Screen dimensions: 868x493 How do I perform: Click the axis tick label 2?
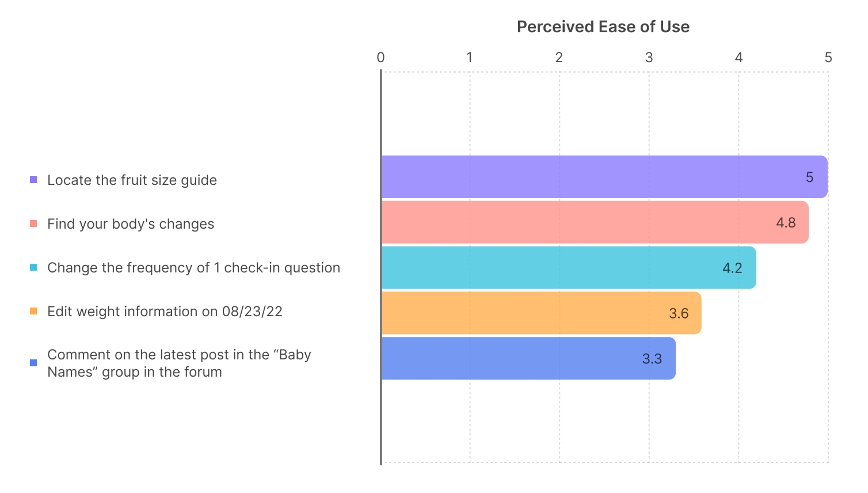tap(559, 58)
